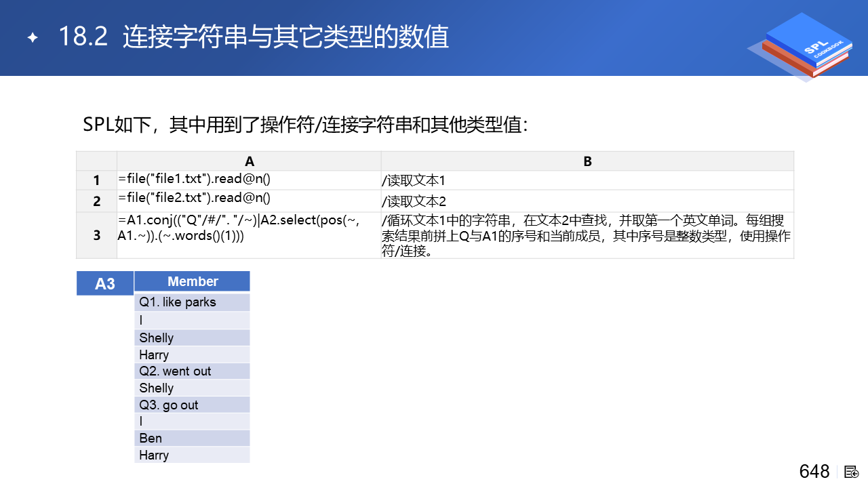868x488 pixels.
Task: Select the "Shelly" row below Q2. went out
Action: tap(193, 388)
